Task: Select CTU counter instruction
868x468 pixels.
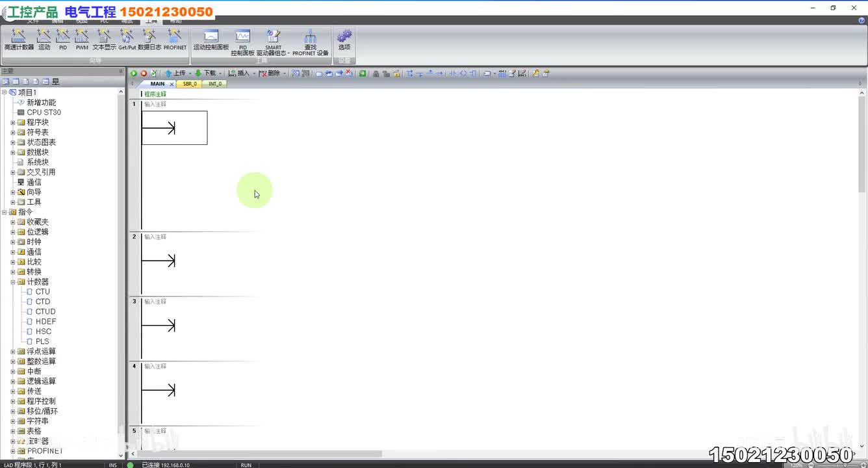Action: 42,292
